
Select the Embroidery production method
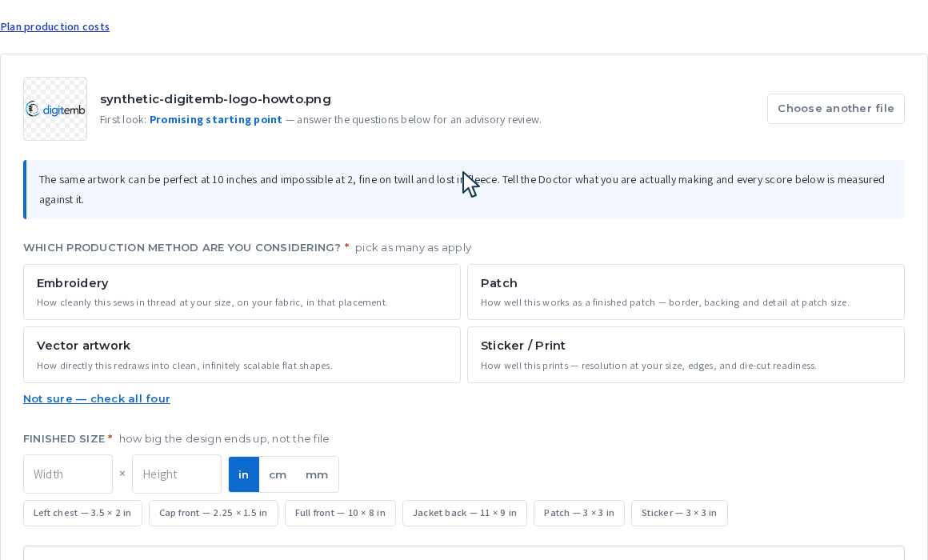(x=242, y=293)
